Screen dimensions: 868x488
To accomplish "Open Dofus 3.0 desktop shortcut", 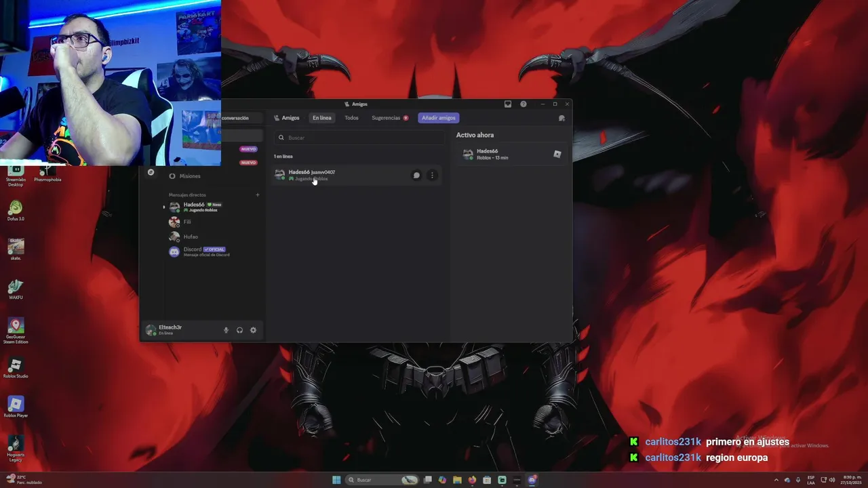I will [16, 211].
